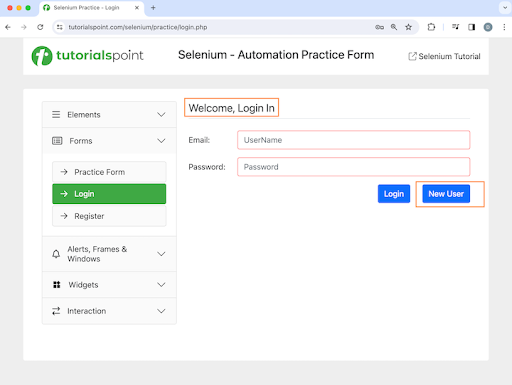Click the Welcome, Login In heading
Screen dimensions: 512x385
231,108
